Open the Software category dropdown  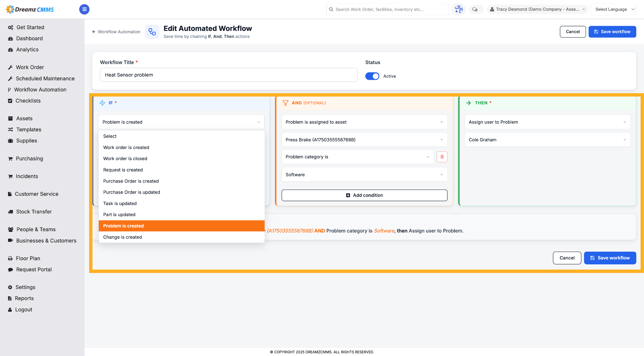pos(364,175)
